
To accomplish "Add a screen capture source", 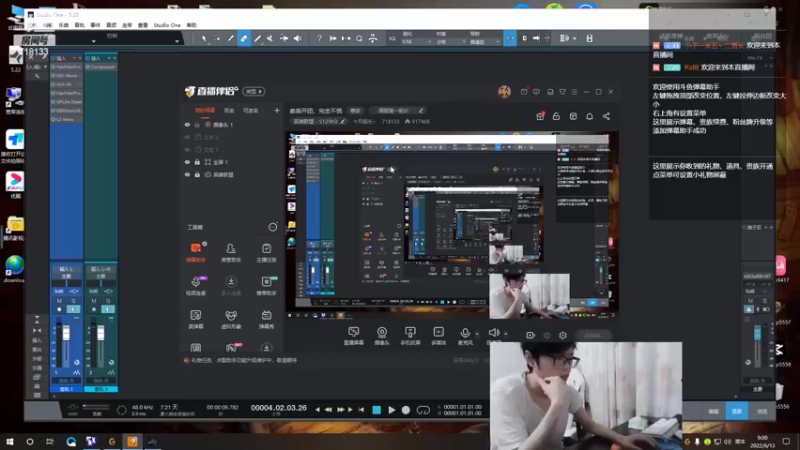I will 354,336.
